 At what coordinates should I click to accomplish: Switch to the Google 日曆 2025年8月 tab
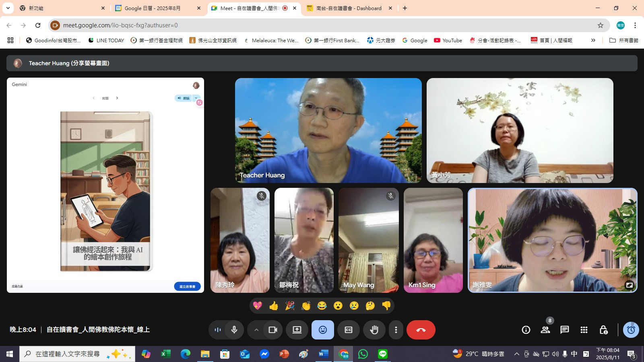[158, 8]
